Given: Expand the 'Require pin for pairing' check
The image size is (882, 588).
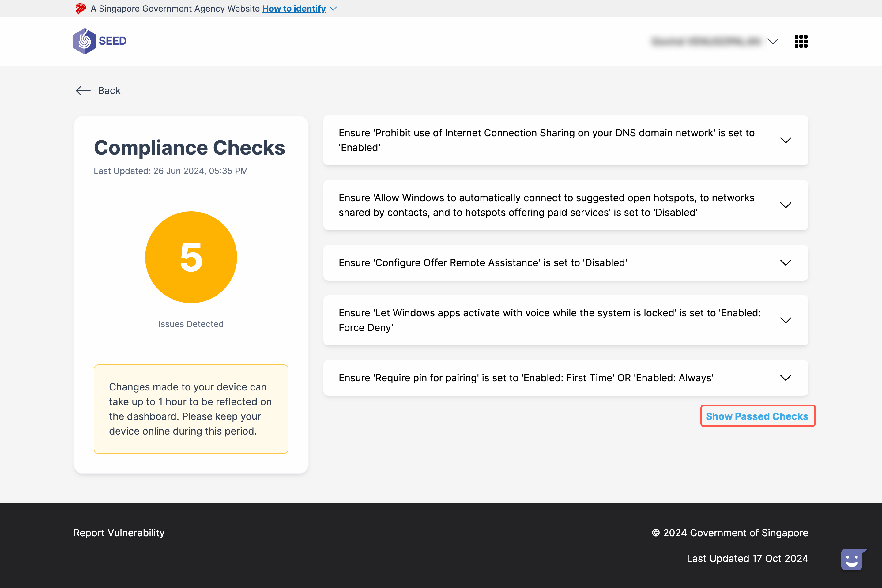Looking at the screenshot, I should [x=786, y=378].
